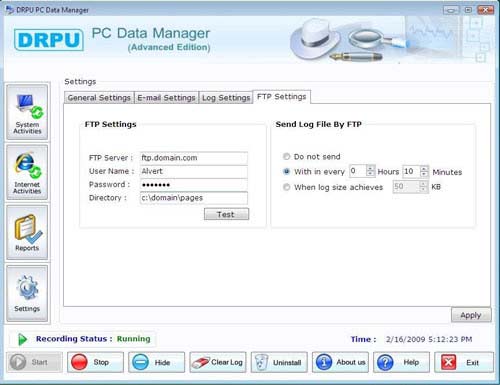Viewport: 500px width, 385px height.
Task: Click the Running status text
Action: point(133,339)
